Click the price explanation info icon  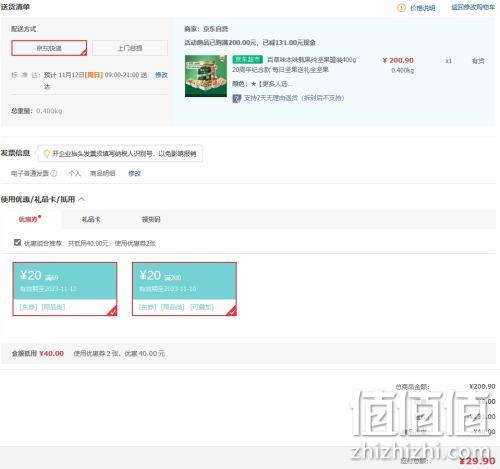point(401,8)
